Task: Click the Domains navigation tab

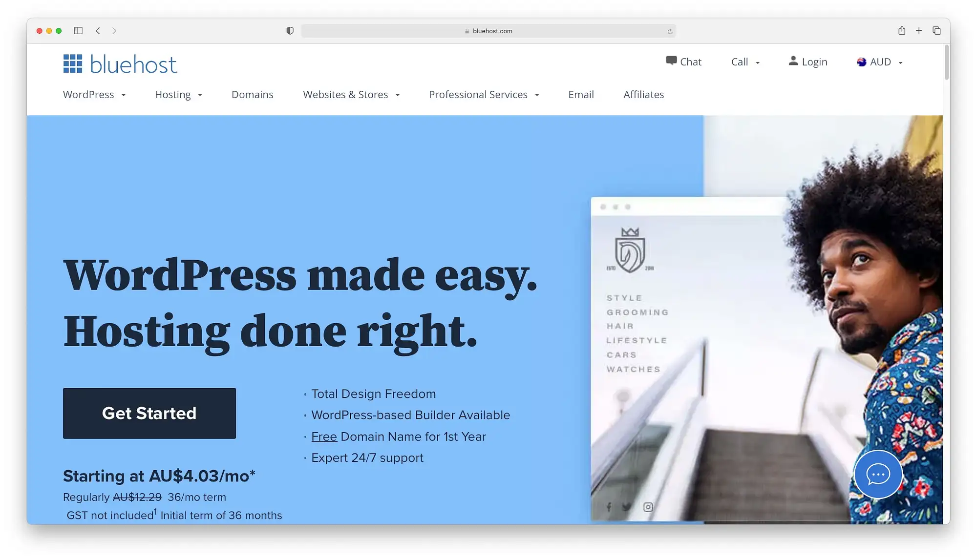Action: [x=252, y=94]
